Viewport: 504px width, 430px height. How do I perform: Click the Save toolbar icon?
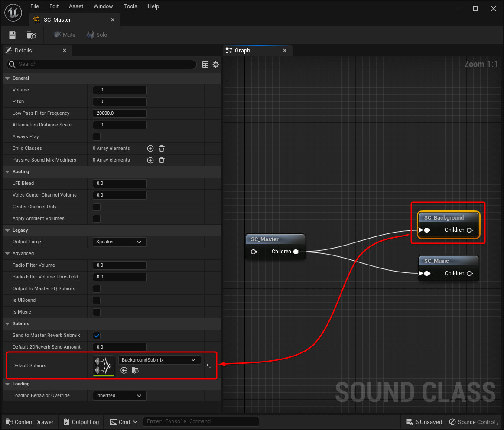[12, 35]
